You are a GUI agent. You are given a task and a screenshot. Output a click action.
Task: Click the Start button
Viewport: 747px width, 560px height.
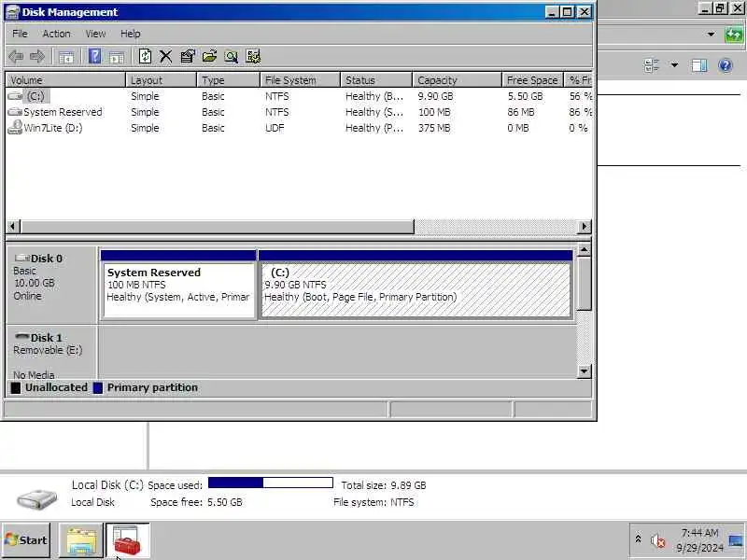tap(26, 540)
